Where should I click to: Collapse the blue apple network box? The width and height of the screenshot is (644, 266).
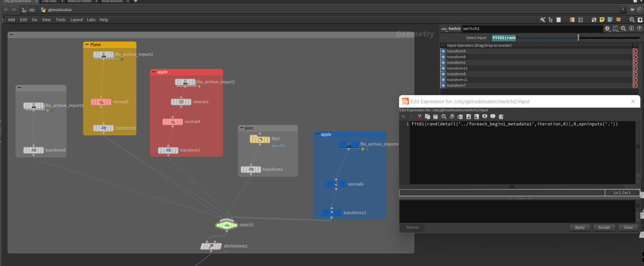(x=318, y=135)
